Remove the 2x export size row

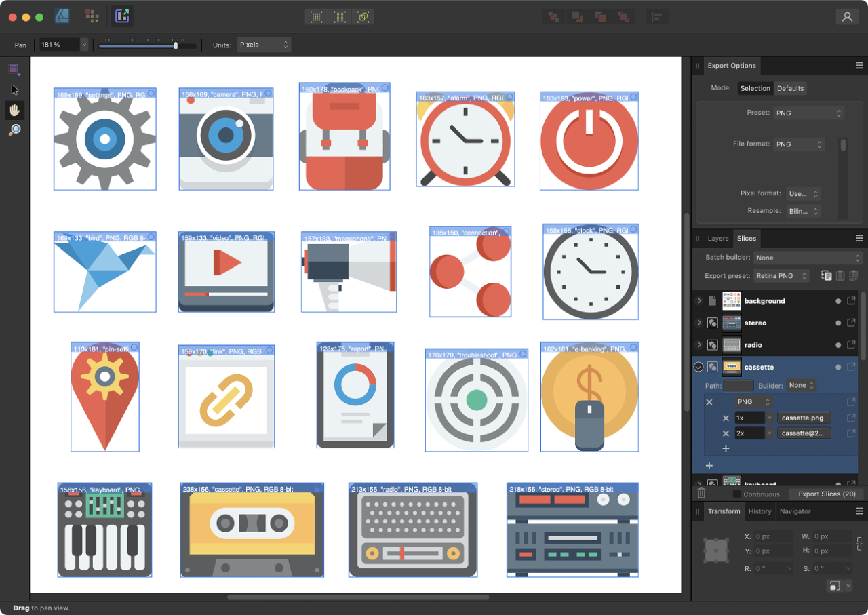pos(726,433)
